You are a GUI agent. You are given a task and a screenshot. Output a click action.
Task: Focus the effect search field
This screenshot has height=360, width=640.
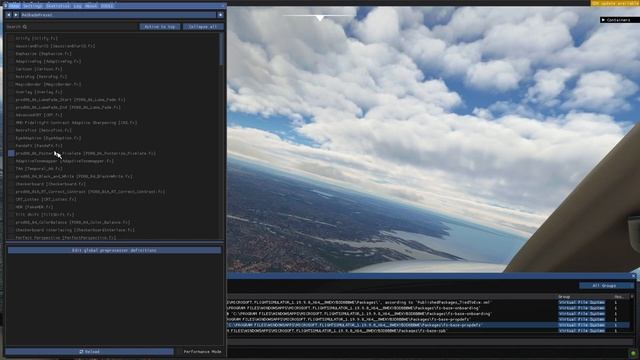(x=72, y=27)
